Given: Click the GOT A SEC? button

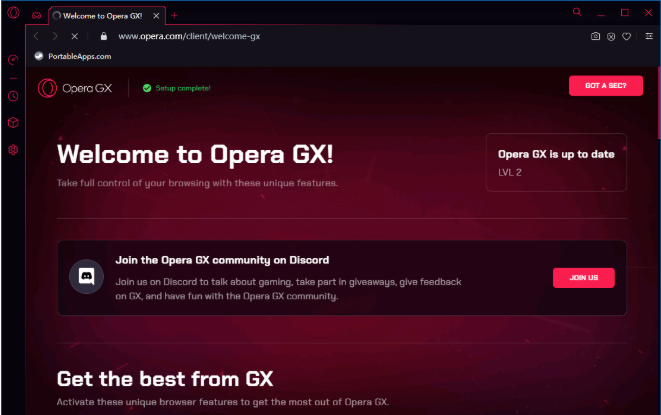Looking at the screenshot, I should click(x=606, y=86).
